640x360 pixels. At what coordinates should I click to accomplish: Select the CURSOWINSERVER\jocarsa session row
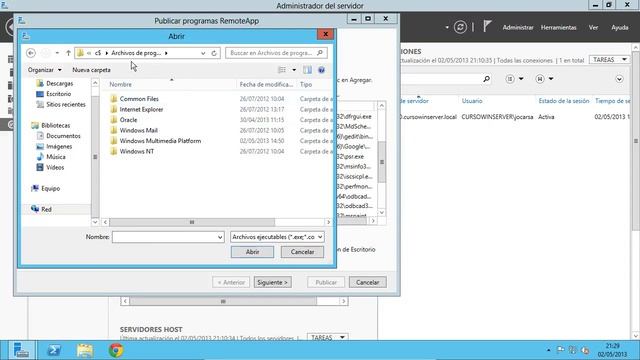pyautogui.click(x=516, y=117)
